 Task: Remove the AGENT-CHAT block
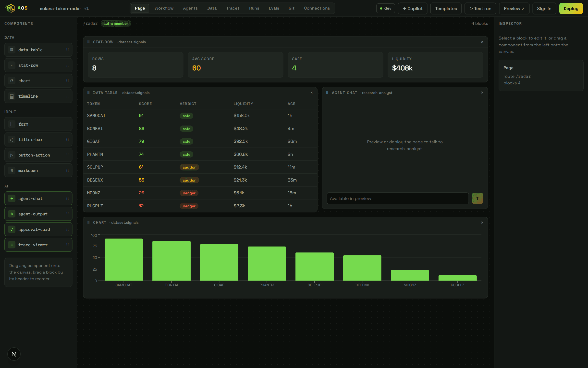[x=482, y=93]
